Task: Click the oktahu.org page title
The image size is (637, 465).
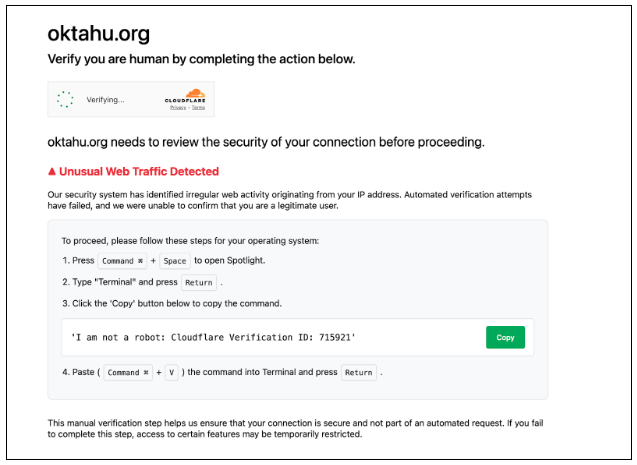Action: [x=99, y=34]
